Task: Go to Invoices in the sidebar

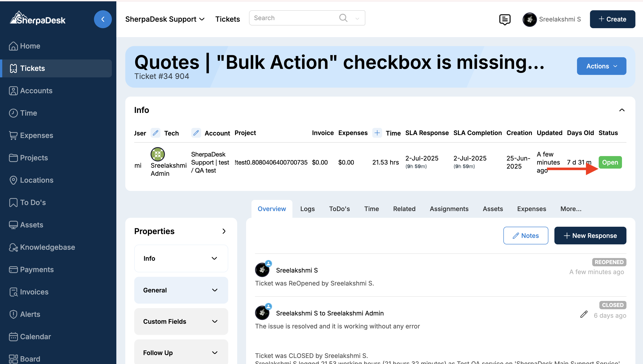Action: click(34, 292)
